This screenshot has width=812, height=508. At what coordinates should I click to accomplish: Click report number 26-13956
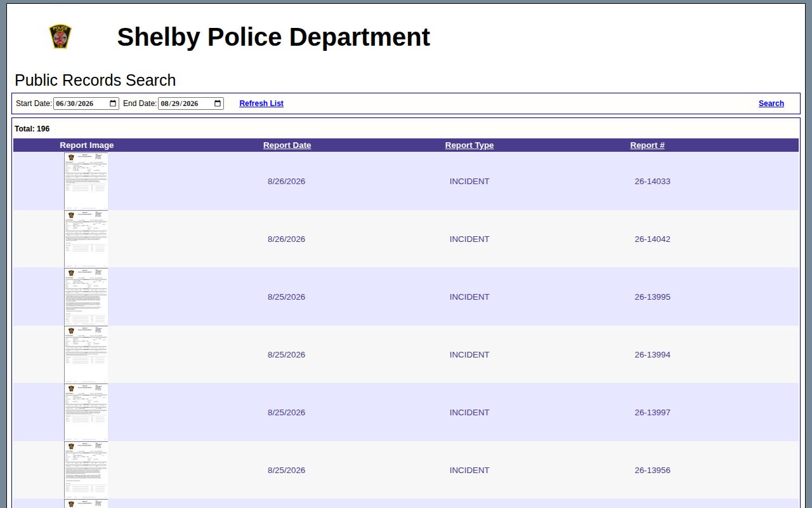pos(652,471)
